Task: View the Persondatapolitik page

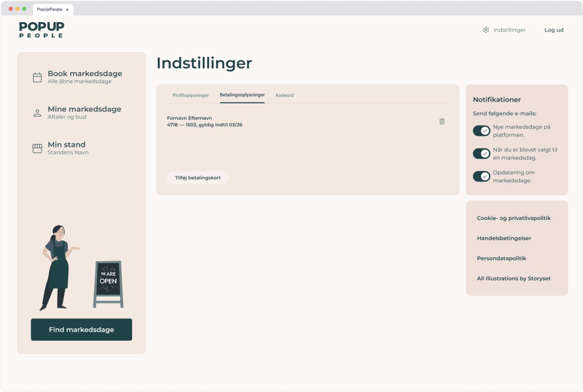Action: (x=501, y=259)
